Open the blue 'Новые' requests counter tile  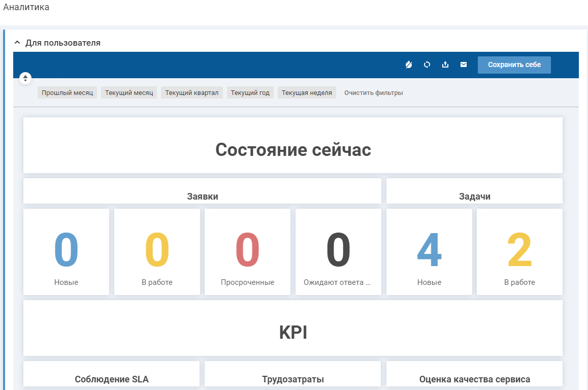pos(66,252)
